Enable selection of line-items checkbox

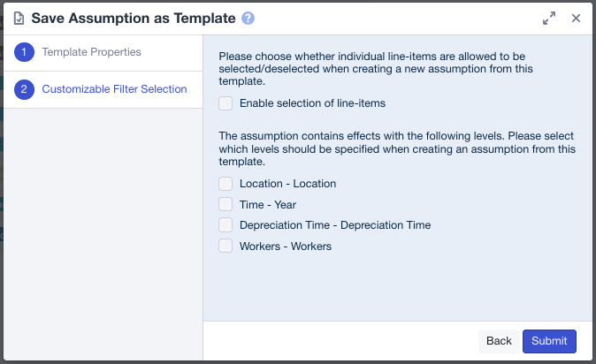pos(225,103)
